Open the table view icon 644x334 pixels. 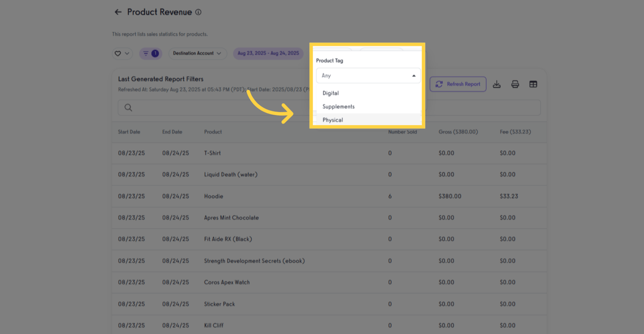(533, 84)
